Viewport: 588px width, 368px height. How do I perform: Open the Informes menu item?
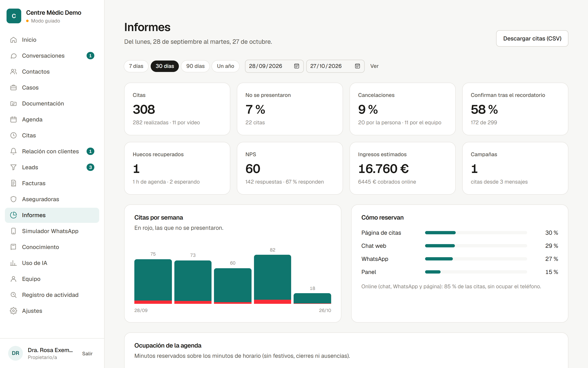[x=52, y=215]
